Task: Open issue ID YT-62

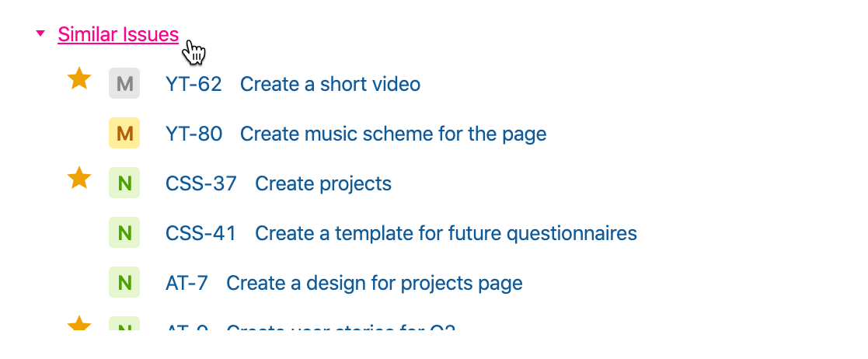Action: 193,84
